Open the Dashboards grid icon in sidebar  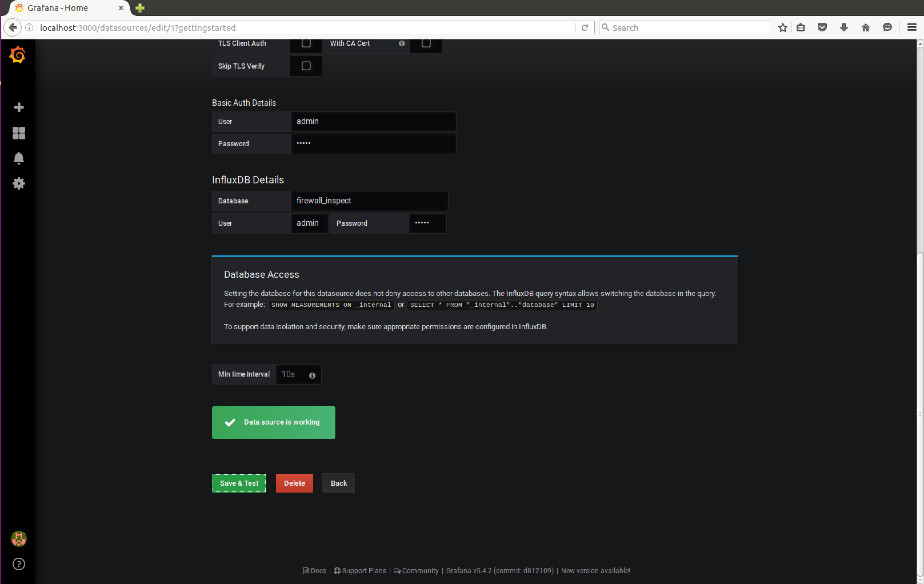[18, 133]
